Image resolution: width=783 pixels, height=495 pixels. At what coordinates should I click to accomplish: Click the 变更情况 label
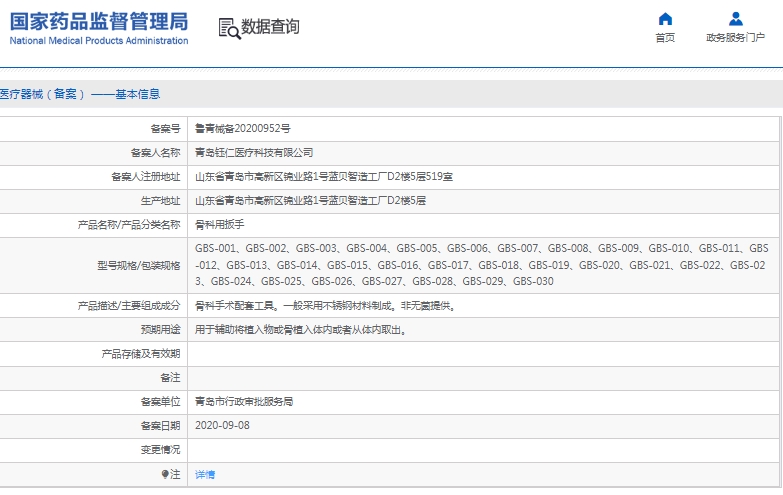pos(160,450)
